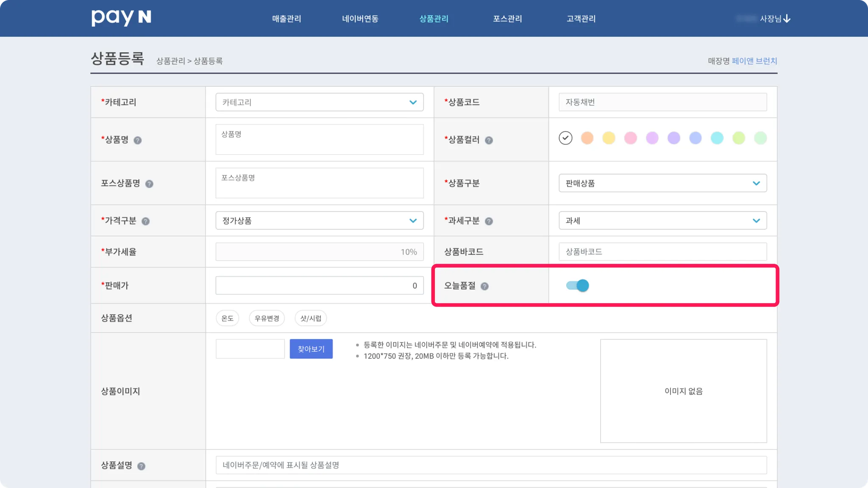
Task: Click the help icon beside 상품설명
Action: point(141,466)
